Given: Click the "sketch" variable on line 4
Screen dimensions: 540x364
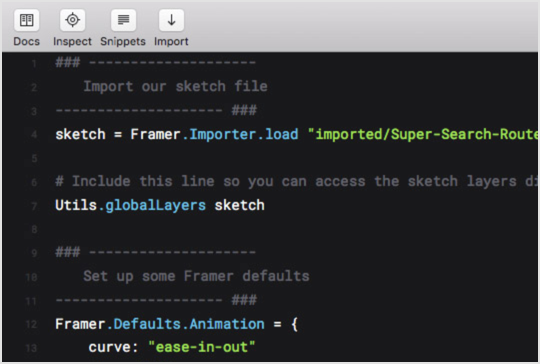Looking at the screenshot, I should [80, 134].
